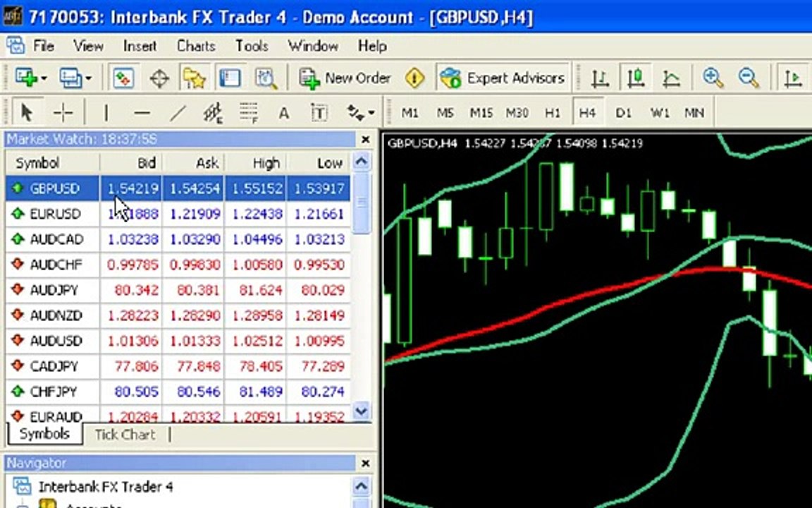Select the equidistant channel tool
This screenshot has width=812, height=508.
point(213,112)
